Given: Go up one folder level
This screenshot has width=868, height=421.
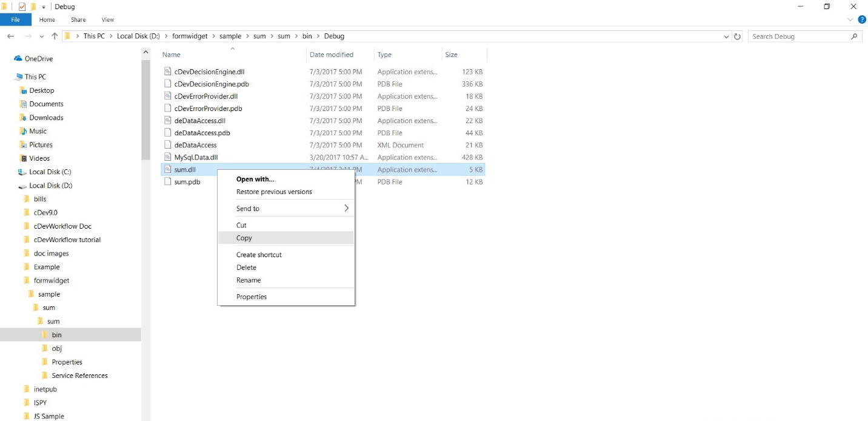Looking at the screenshot, I should (55, 36).
